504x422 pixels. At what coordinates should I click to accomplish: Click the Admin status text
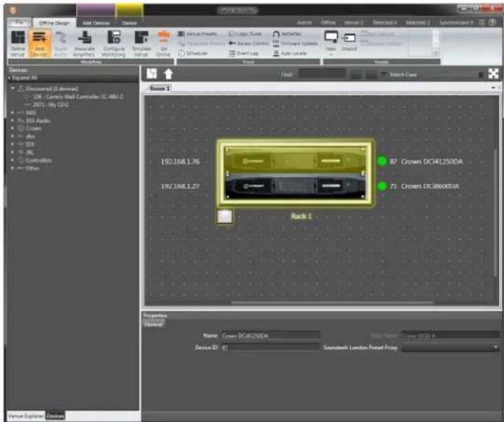click(x=304, y=23)
